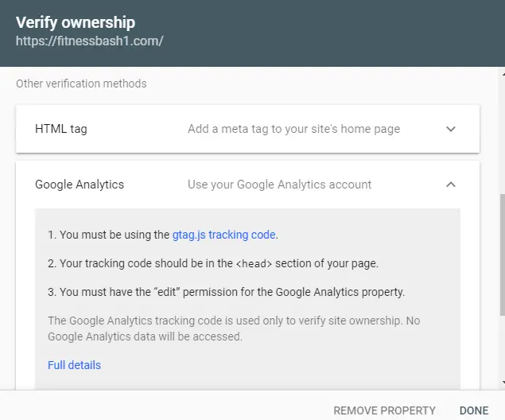This screenshot has width=505, height=420.
Task: Click the fitnessbash1.com URL in header
Action: (x=89, y=41)
